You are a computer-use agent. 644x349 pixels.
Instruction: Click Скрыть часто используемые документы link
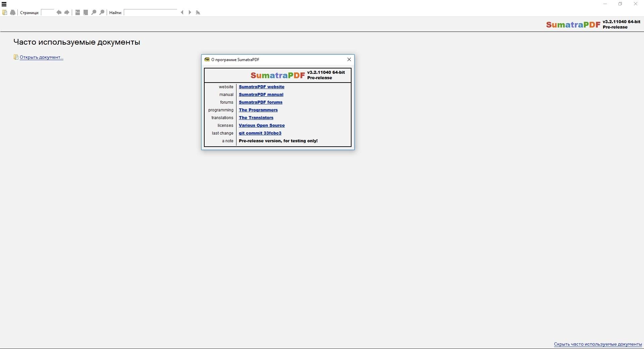(x=598, y=344)
